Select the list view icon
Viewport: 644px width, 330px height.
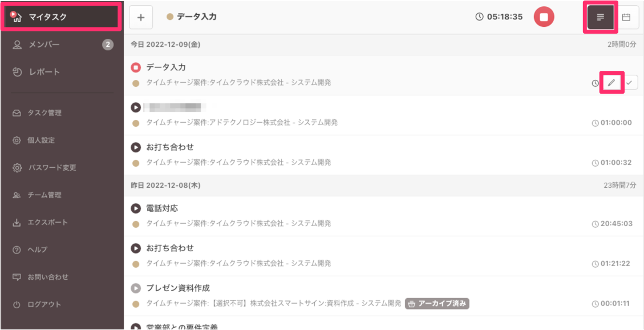[600, 17]
